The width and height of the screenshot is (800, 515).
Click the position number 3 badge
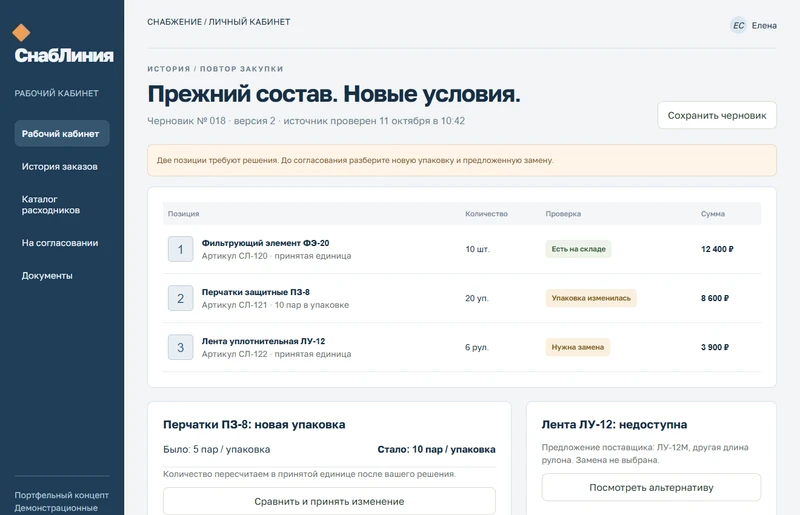(x=181, y=347)
